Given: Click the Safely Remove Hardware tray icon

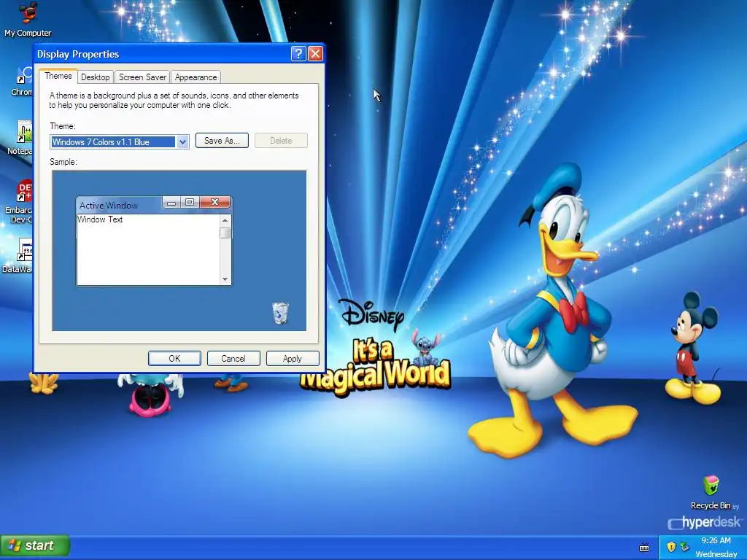Looking at the screenshot, I should click(x=684, y=547).
